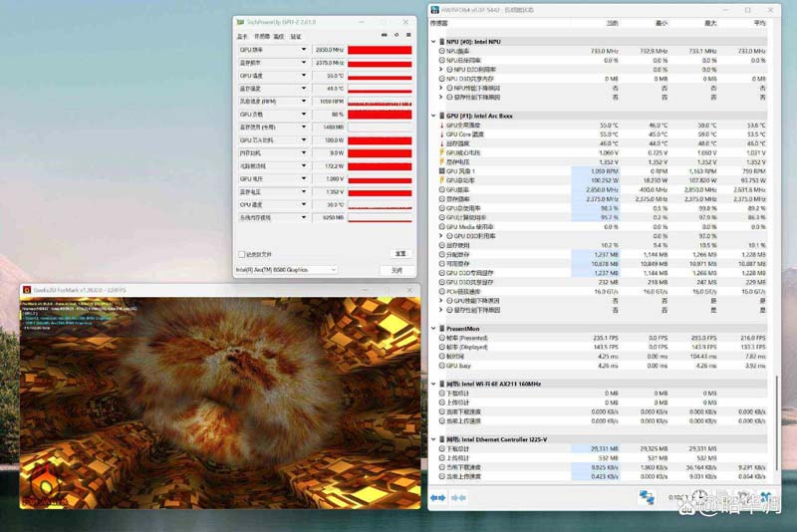Viewport: 797px width, 532px height.
Task: Select the 143.5 FPS Displayed frame rate value
Action: [606, 347]
